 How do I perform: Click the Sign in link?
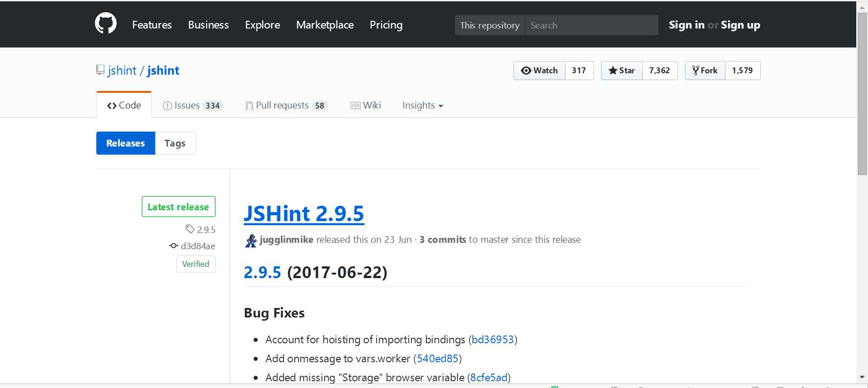[686, 25]
